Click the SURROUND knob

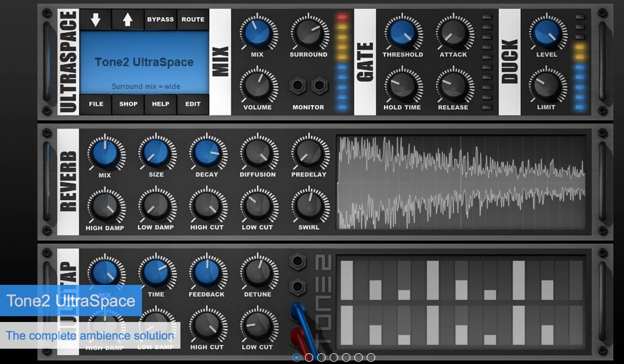pos(309,33)
